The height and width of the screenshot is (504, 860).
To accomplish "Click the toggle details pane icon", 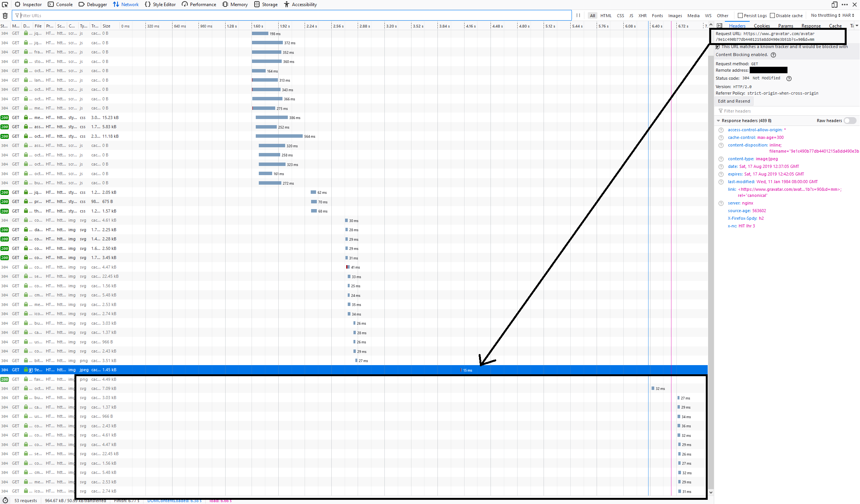I will tap(720, 26).
